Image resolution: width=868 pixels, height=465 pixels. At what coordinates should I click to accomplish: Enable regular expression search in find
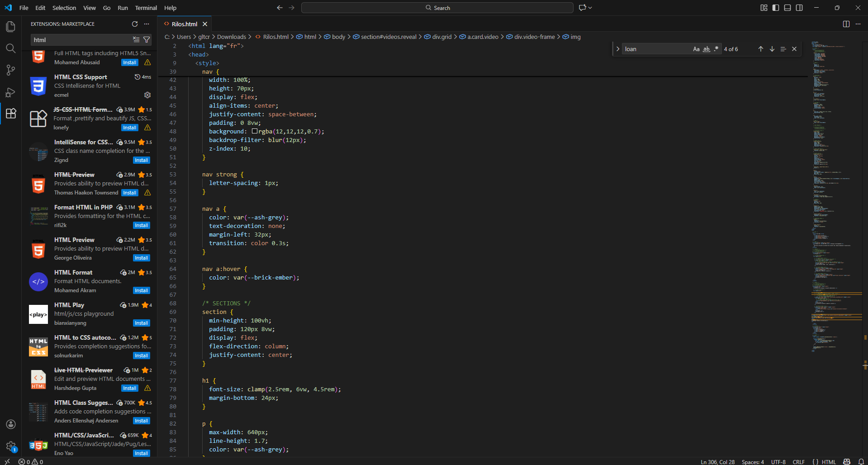(716, 49)
